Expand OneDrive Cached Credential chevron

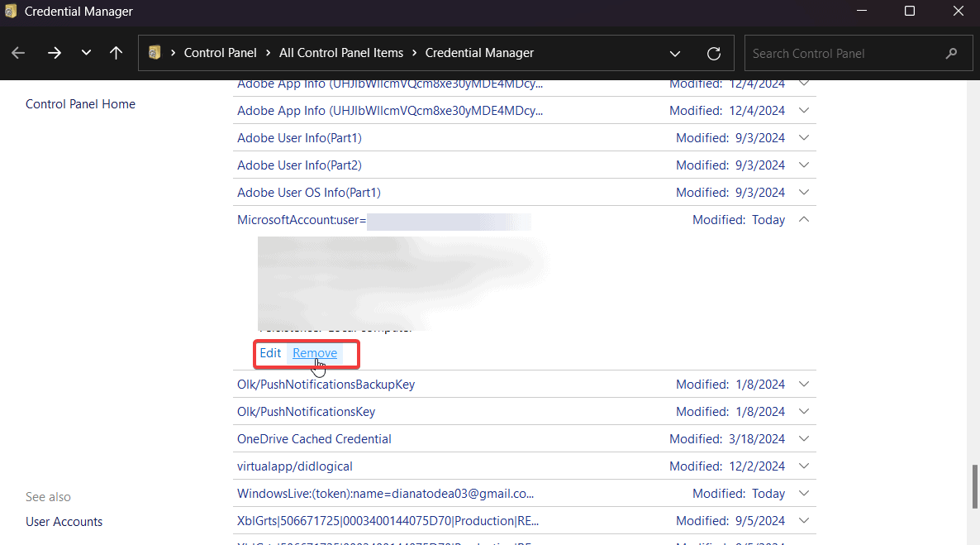tap(804, 439)
